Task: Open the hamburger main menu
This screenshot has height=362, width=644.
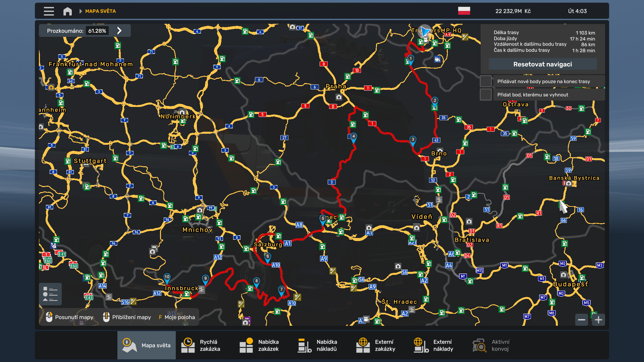Action: click(x=49, y=11)
